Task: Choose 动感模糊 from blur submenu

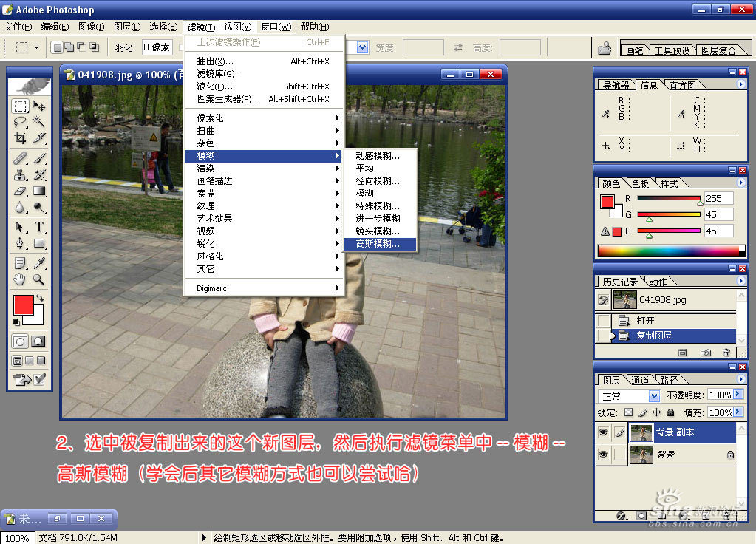Action: (x=380, y=156)
